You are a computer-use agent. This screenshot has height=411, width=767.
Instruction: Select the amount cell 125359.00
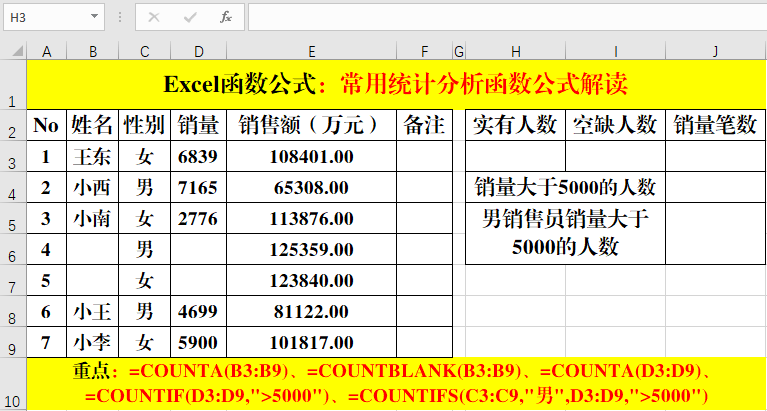(312, 249)
